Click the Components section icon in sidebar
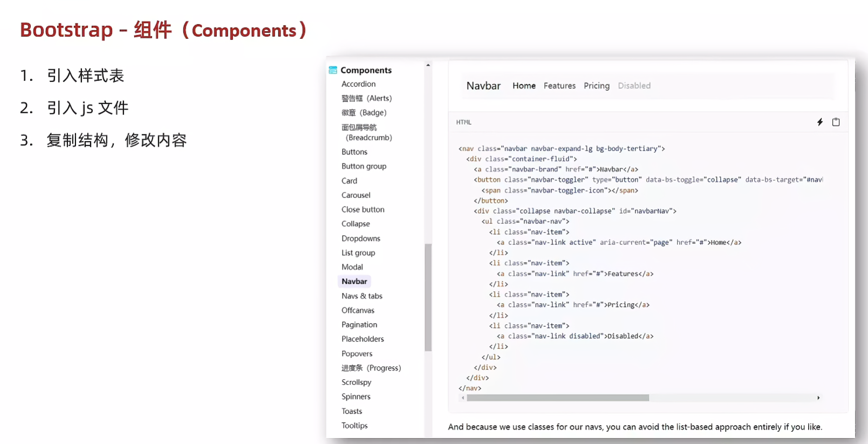 (333, 70)
